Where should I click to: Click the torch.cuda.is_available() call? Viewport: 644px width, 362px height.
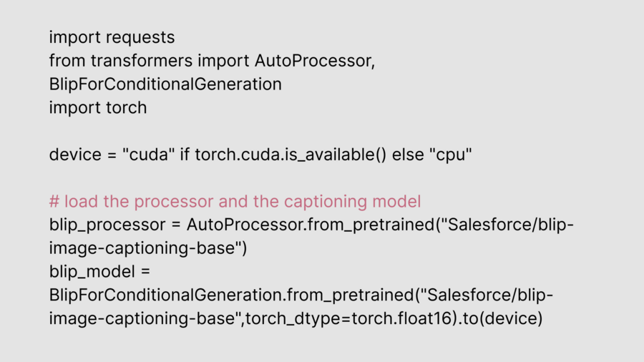click(x=290, y=155)
